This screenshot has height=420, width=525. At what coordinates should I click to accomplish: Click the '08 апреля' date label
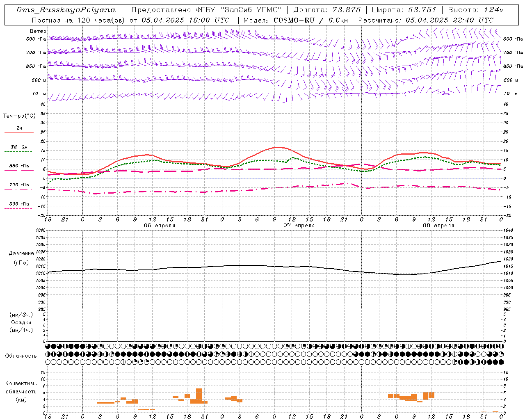click(438, 226)
